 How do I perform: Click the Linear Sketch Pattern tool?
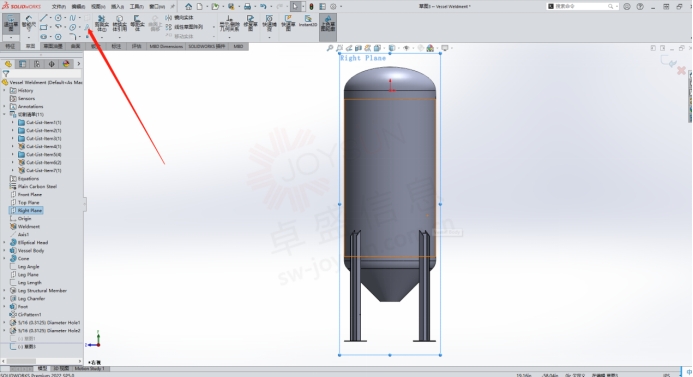(x=184, y=27)
